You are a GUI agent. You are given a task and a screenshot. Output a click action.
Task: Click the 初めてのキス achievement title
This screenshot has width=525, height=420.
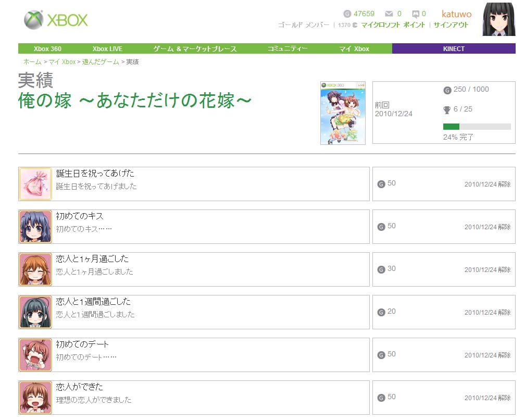80,216
